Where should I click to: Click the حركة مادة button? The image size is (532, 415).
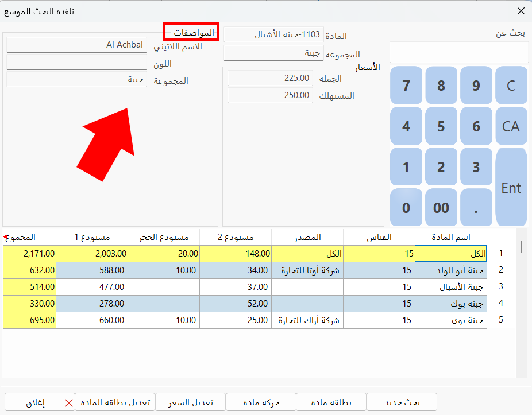[261, 402]
